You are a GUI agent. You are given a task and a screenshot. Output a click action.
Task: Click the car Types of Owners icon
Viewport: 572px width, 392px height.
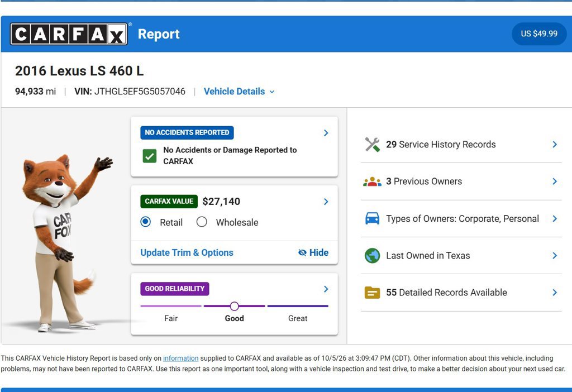pos(372,218)
